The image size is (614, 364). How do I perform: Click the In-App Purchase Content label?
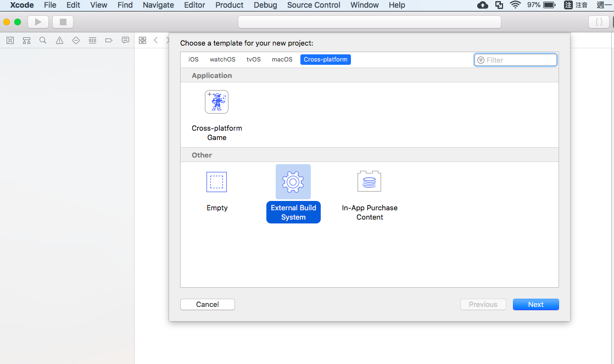[x=370, y=212]
